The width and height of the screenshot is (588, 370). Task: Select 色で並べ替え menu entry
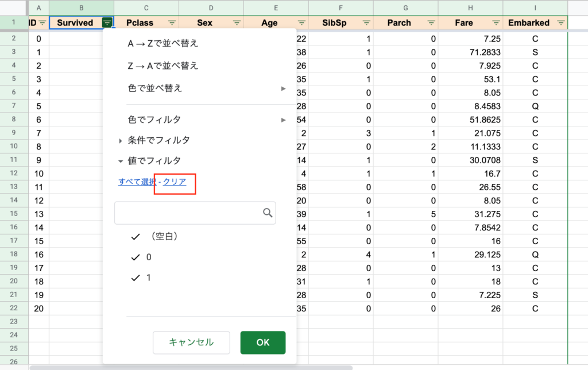[155, 88]
